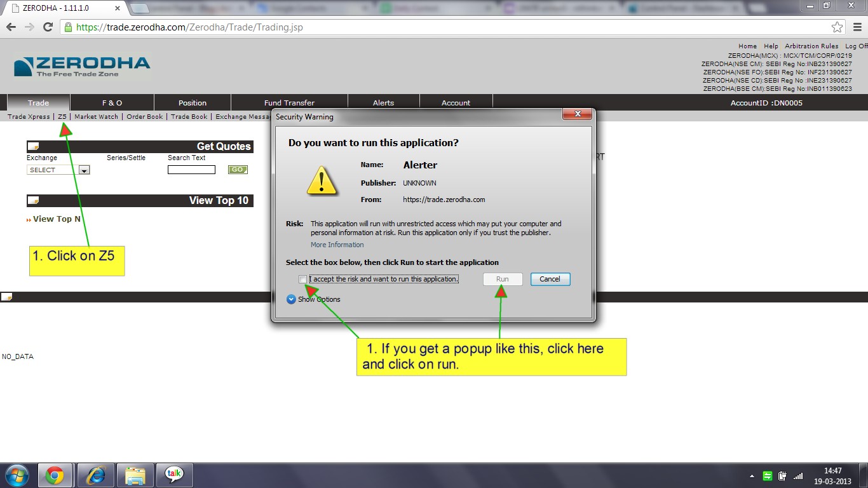Click the Alerter application name
This screenshot has height=488, width=868.
(420, 165)
